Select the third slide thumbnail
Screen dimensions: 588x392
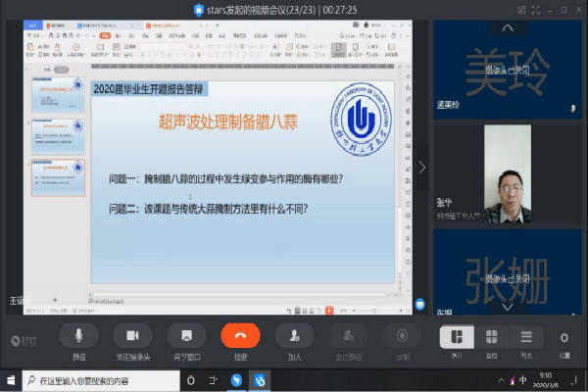[x=57, y=178]
